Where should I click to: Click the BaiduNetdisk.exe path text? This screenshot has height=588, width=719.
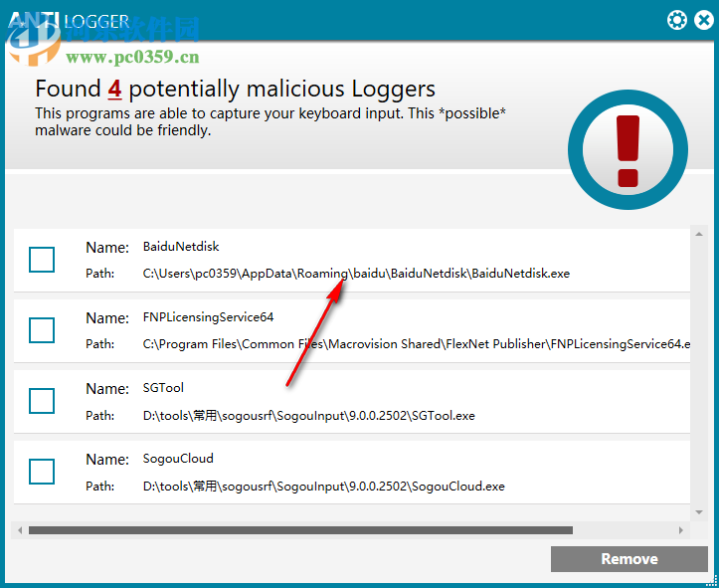click(x=356, y=274)
